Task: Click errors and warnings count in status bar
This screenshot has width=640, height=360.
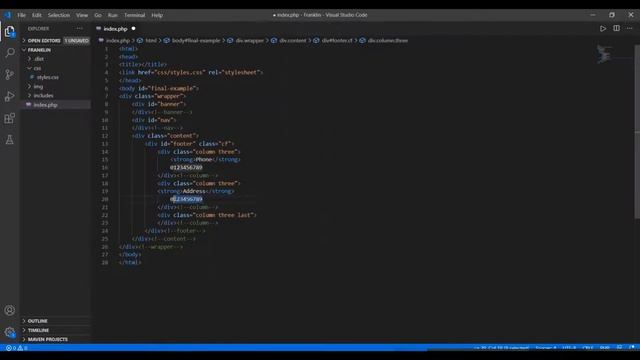Action: [x=17, y=348]
